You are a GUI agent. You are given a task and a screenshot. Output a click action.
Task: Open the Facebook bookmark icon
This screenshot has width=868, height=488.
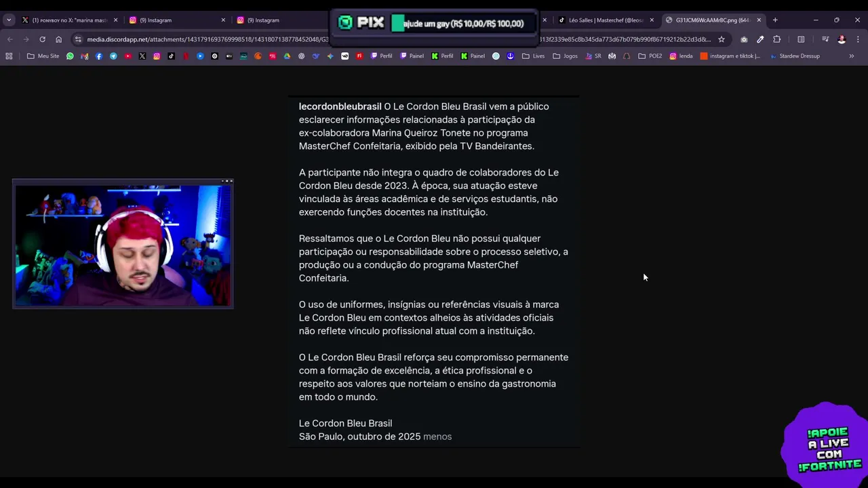[x=99, y=56]
